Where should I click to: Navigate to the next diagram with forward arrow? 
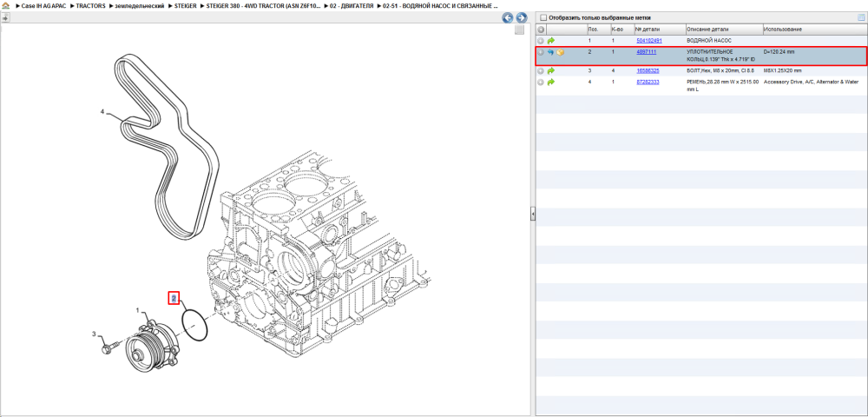click(x=521, y=17)
